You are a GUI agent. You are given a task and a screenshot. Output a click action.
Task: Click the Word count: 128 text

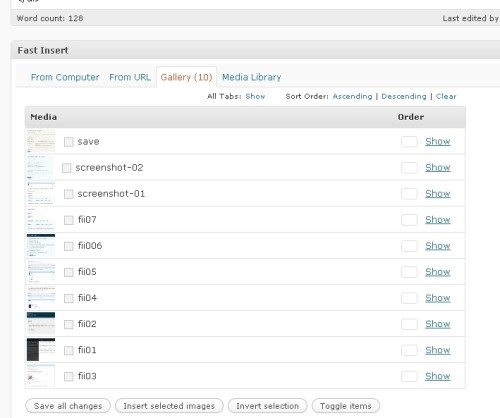tap(50, 18)
